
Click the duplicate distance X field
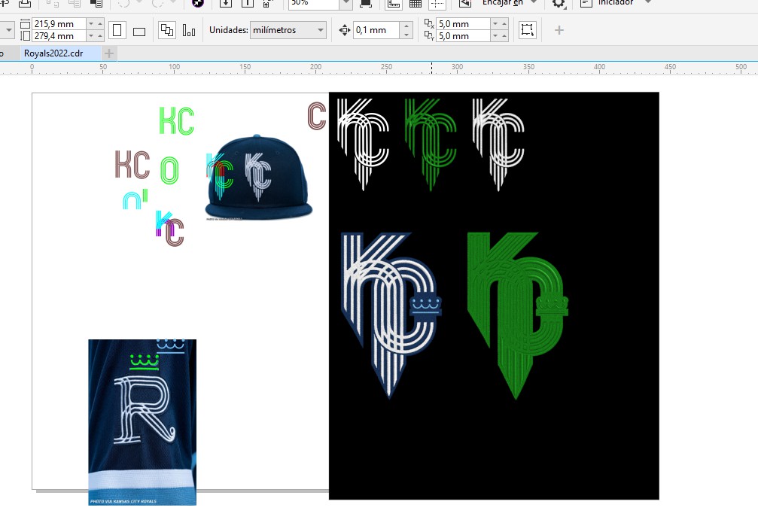pos(463,23)
